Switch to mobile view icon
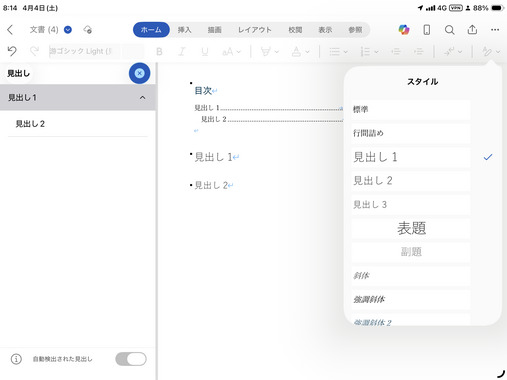This screenshot has width=507, height=380. (426, 30)
